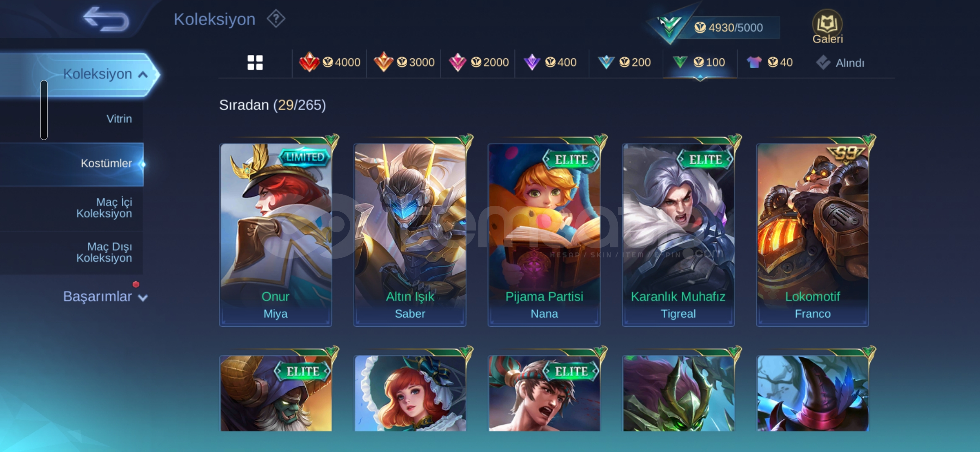Open the Lokomotif Franco skin card
The width and height of the screenshot is (980, 452).
[812, 234]
